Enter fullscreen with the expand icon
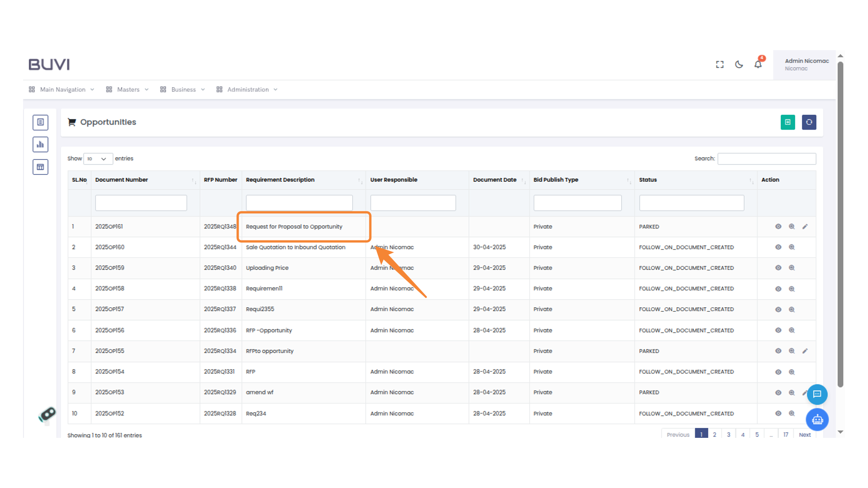Image resolution: width=868 pixels, height=488 pixels. click(720, 64)
